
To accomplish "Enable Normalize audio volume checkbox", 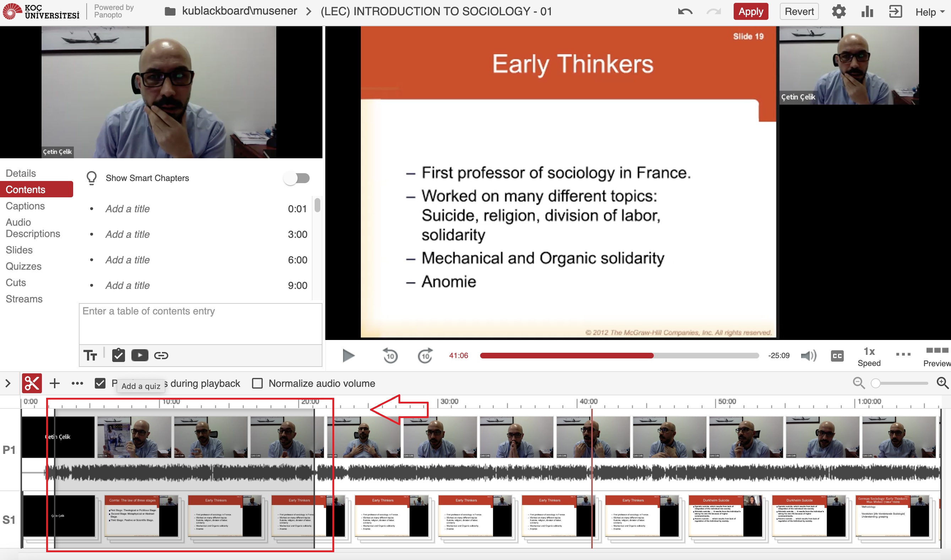I will (257, 383).
